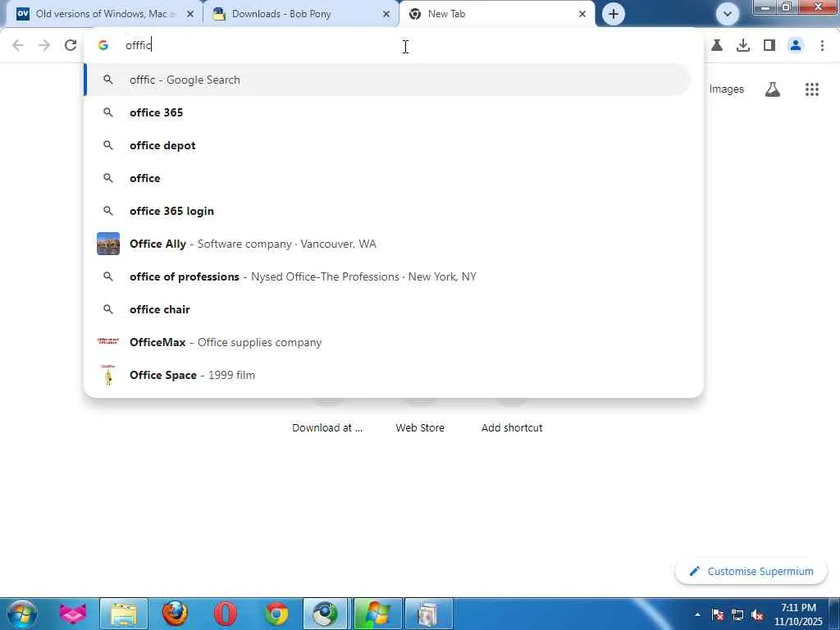840x630 pixels.
Task: Open the Windows Start button
Action: (21, 614)
